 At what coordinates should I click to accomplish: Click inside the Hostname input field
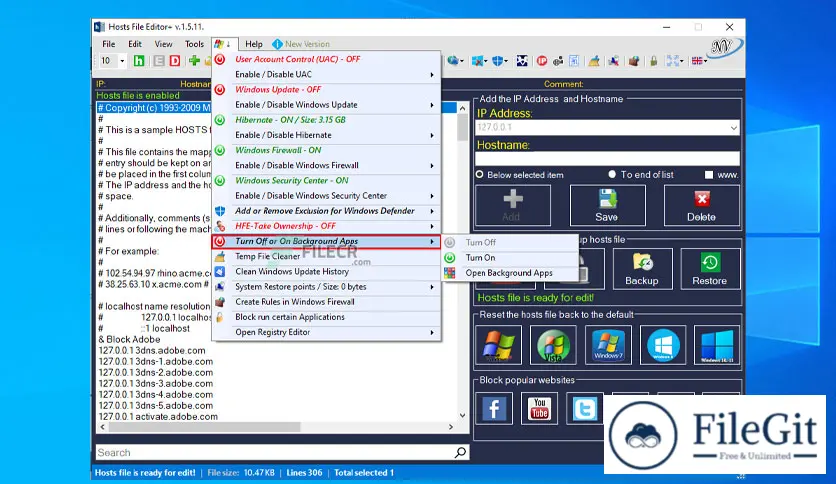(x=607, y=158)
